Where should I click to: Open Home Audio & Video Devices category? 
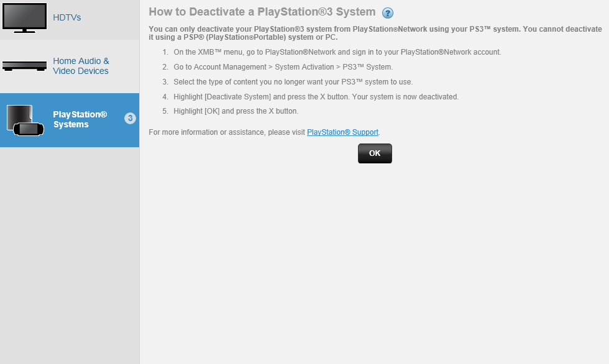coord(81,66)
